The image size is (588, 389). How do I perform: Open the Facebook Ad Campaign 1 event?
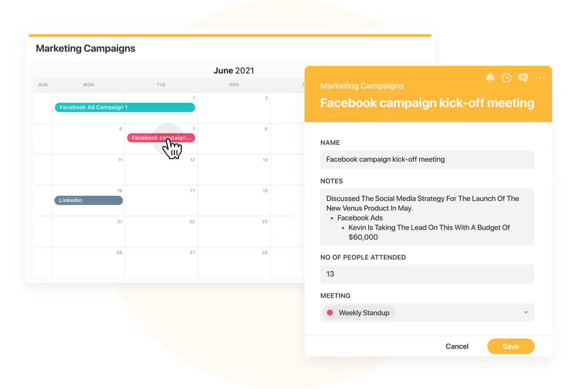(x=125, y=107)
